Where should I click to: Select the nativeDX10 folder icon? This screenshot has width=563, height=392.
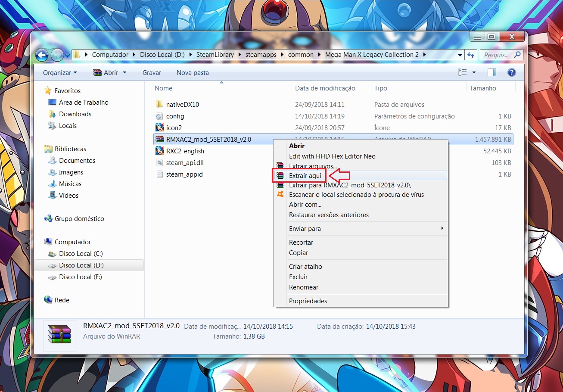[159, 104]
